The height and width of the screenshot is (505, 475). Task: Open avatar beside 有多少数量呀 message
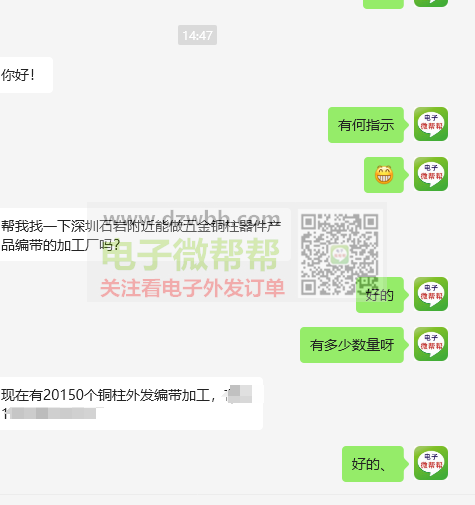pos(431,344)
